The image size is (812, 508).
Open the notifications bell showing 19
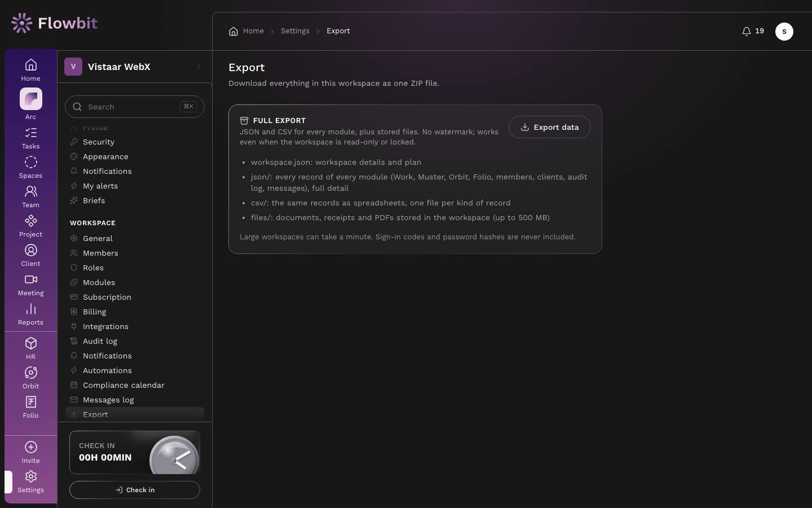(753, 31)
